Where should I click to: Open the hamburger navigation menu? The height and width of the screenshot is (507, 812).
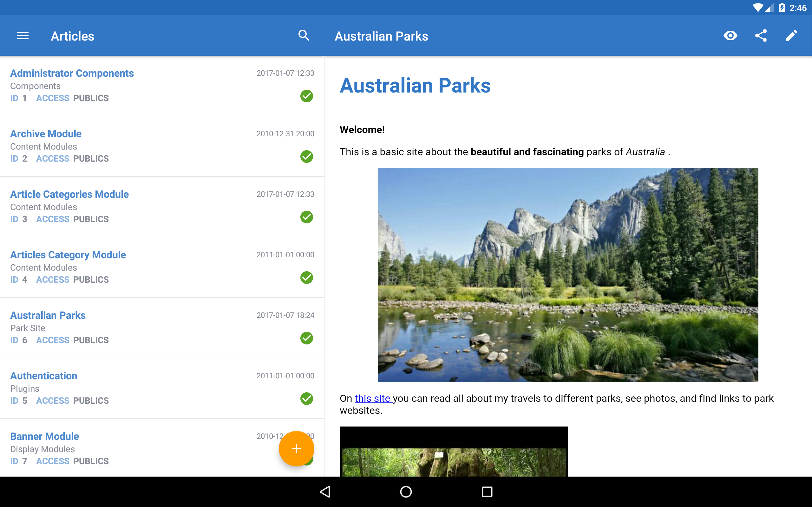[23, 35]
